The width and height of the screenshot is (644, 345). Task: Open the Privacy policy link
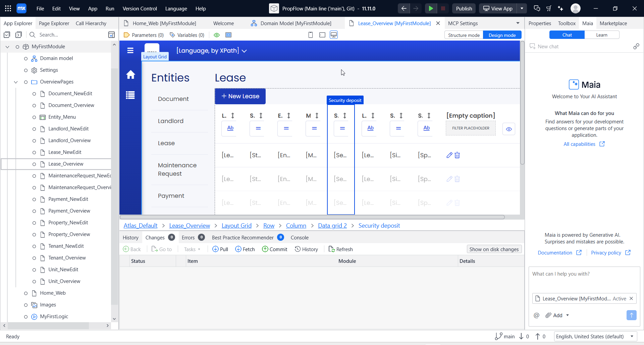point(610,252)
